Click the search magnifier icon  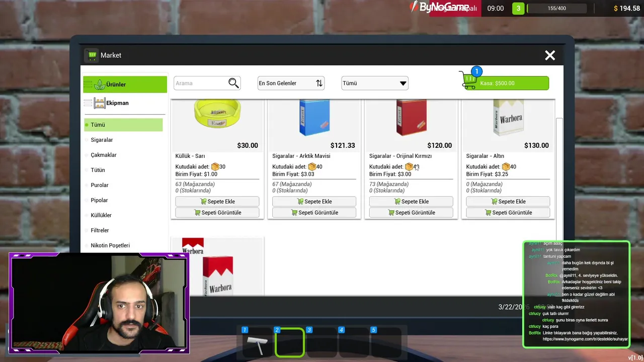[x=233, y=83]
